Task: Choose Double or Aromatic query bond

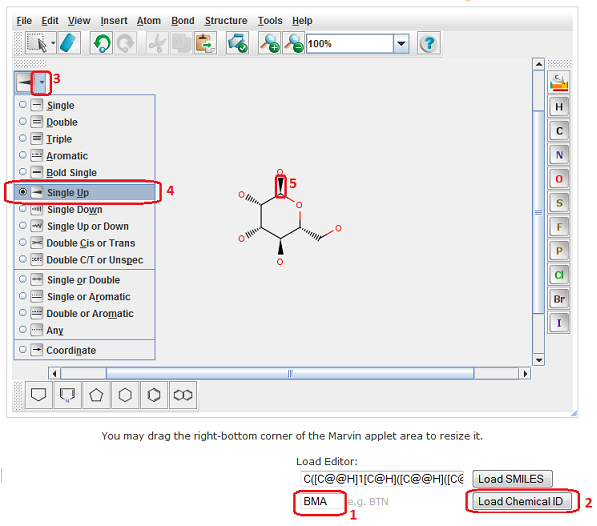Action: [x=85, y=313]
